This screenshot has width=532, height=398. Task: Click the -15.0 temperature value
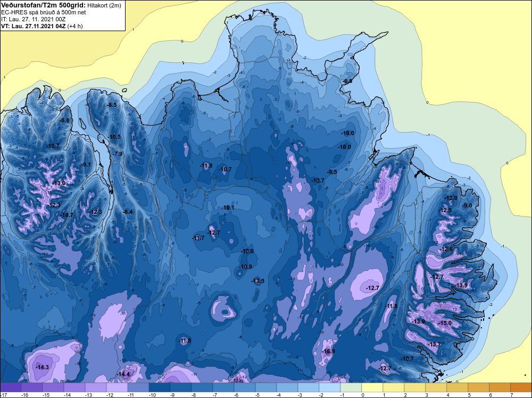(x=445, y=323)
